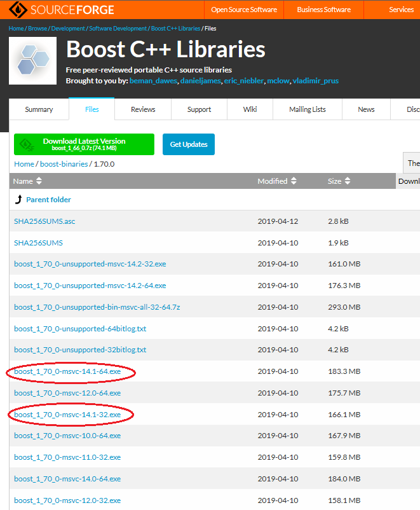420x510 pixels.
Task: Sort by Size using sort arrows
Action: pos(348,181)
